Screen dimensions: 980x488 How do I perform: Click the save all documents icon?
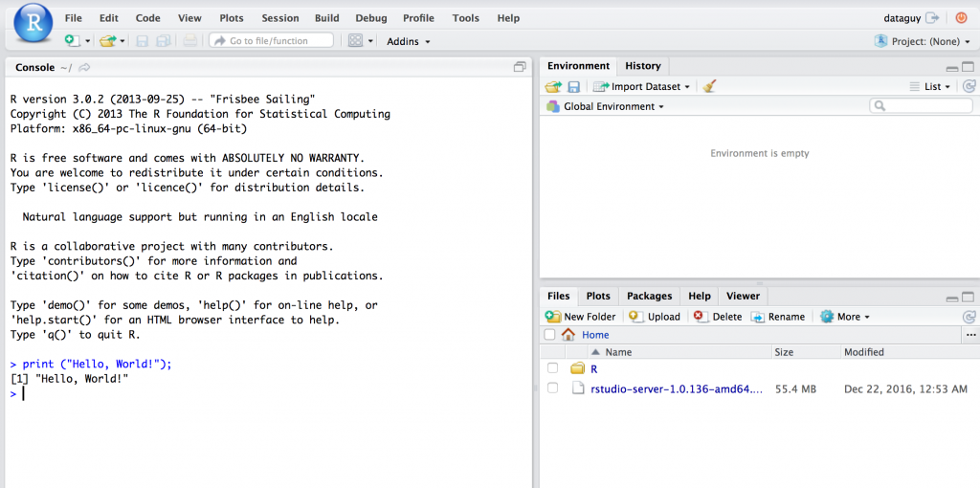pyautogui.click(x=164, y=41)
